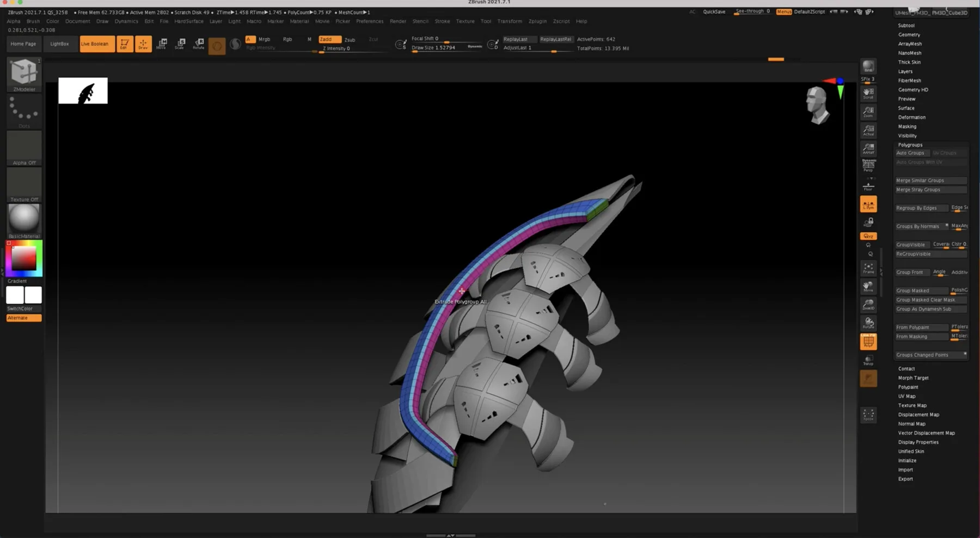Click the Rotate view icon on right shelf
Screen dimensions: 980x538
868,324
